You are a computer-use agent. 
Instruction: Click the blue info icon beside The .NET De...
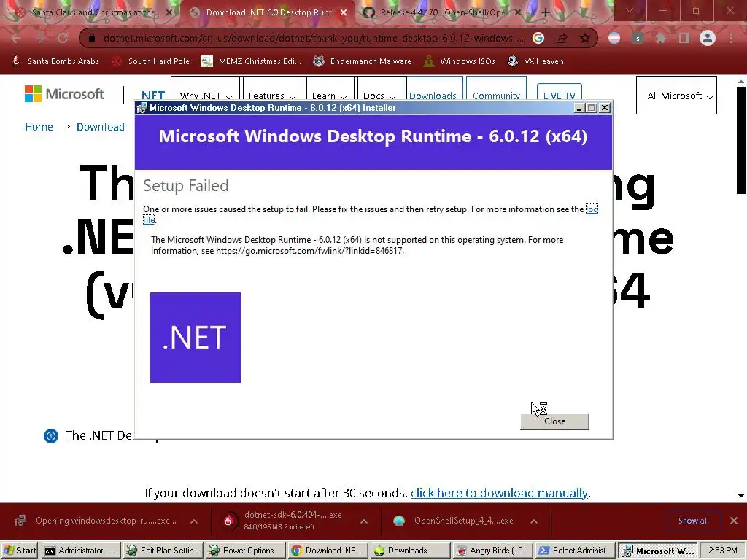(51, 436)
